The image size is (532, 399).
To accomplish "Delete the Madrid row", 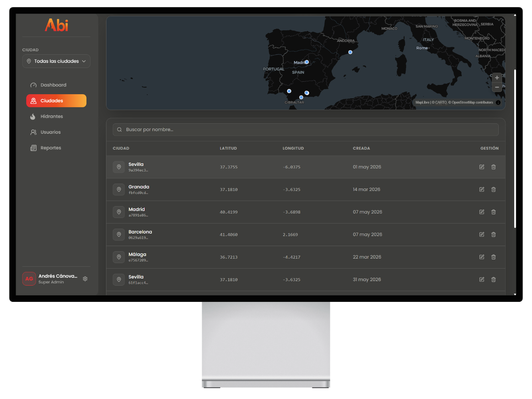I will (x=494, y=212).
